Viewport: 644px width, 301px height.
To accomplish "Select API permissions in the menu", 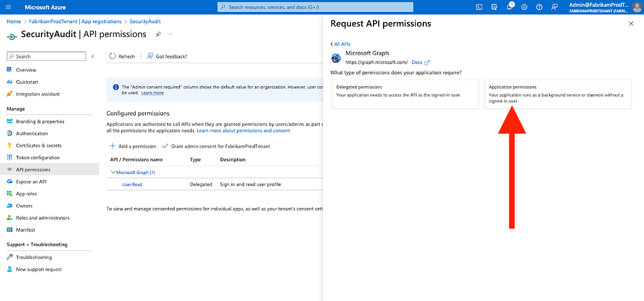I will 49,170.
